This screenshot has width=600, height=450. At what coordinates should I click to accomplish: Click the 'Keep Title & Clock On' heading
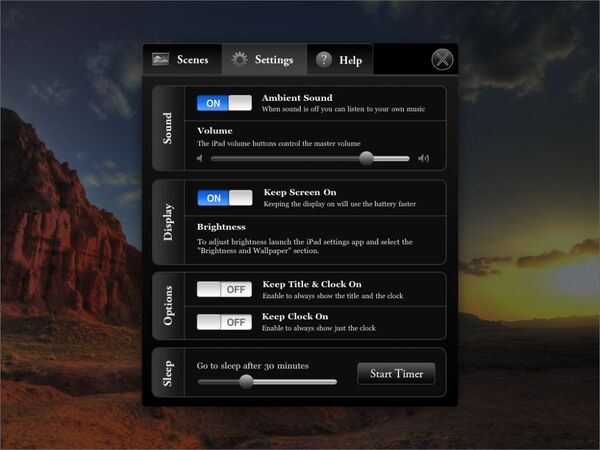[312, 284]
